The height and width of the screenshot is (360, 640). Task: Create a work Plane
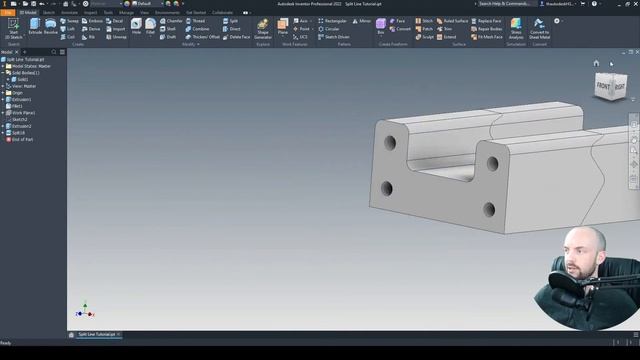pos(282,27)
